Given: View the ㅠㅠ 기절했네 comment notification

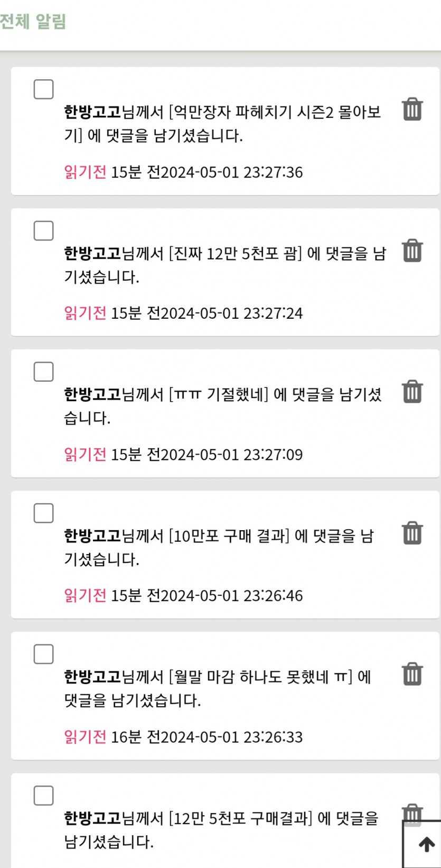Looking at the screenshot, I should tap(222, 406).
